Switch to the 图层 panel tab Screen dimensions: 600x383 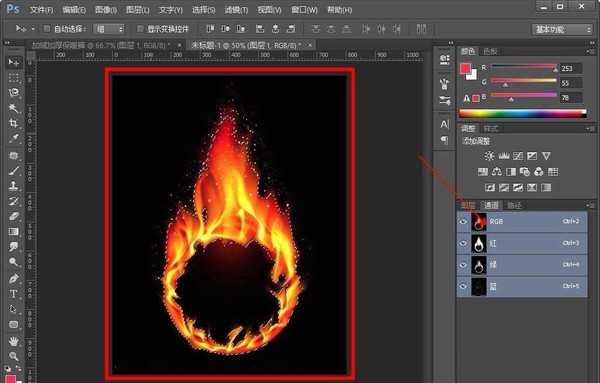point(468,205)
